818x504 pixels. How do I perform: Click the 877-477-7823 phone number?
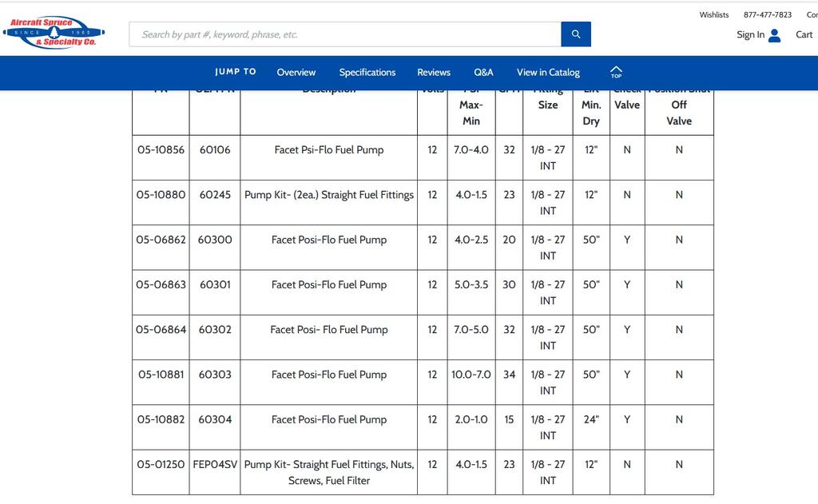767,14
